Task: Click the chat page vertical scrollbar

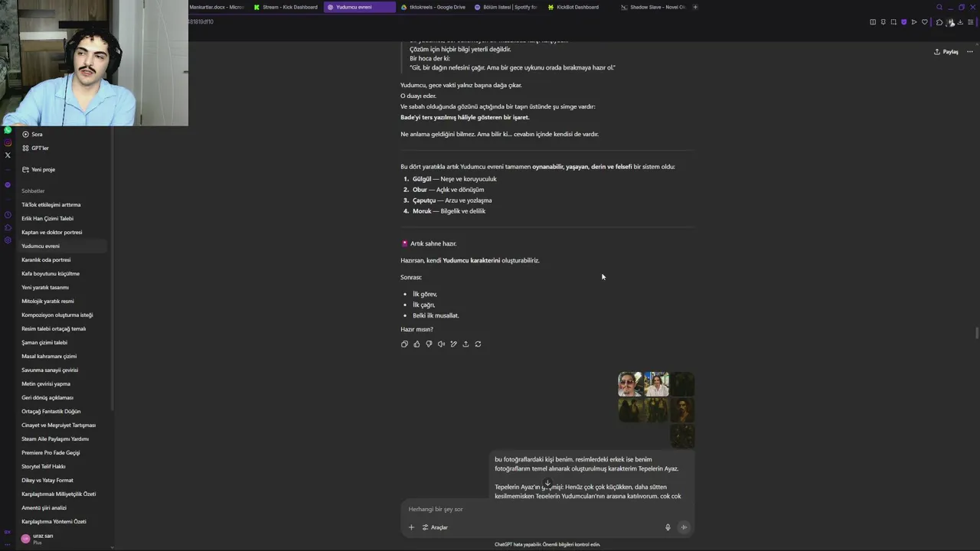Action: pyautogui.click(x=975, y=334)
